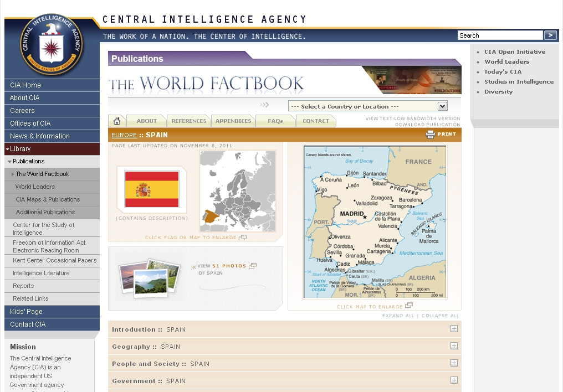Expand the Government :: Spain section

click(454, 380)
